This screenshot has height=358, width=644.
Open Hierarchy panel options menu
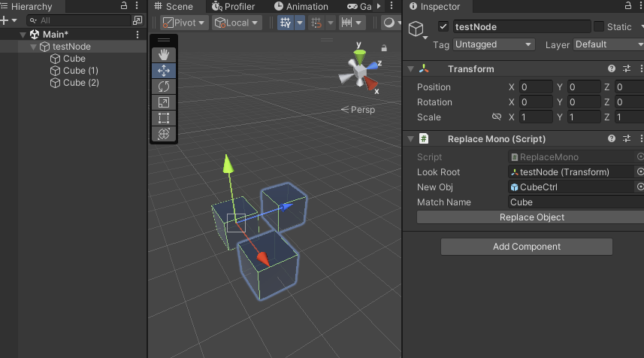point(138,6)
